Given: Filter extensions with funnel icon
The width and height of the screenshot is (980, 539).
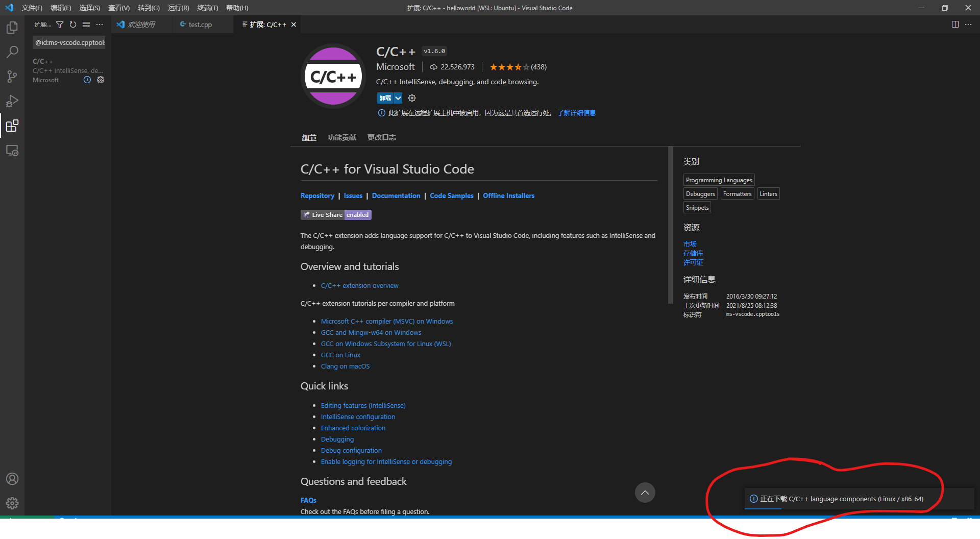Looking at the screenshot, I should [60, 24].
